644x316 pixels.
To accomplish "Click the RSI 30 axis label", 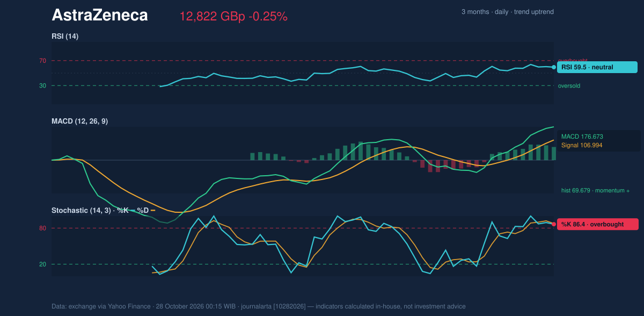I will click(x=42, y=85).
